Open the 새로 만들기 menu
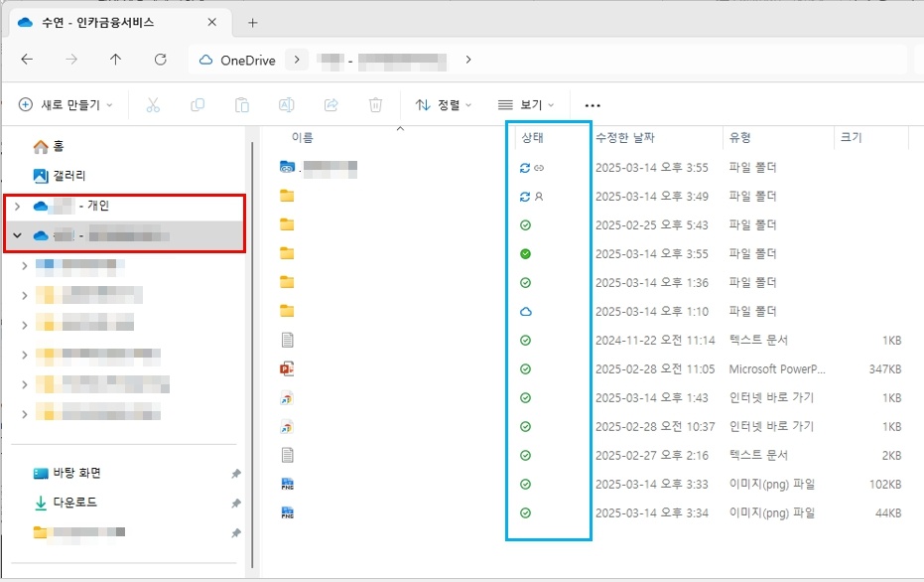Viewport: 924px width, 582px height. click(66, 105)
